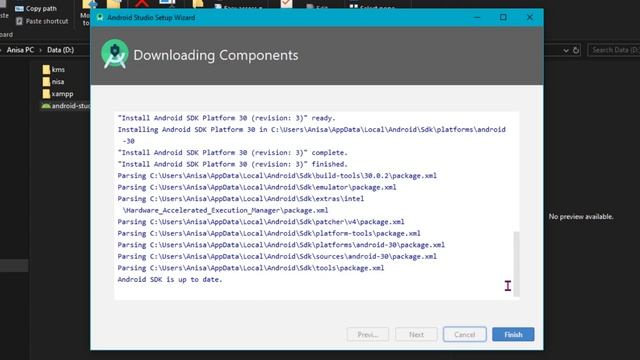Click the log output vertical scrollbar thumb
The height and width of the screenshot is (360, 640).
(516, 264)
